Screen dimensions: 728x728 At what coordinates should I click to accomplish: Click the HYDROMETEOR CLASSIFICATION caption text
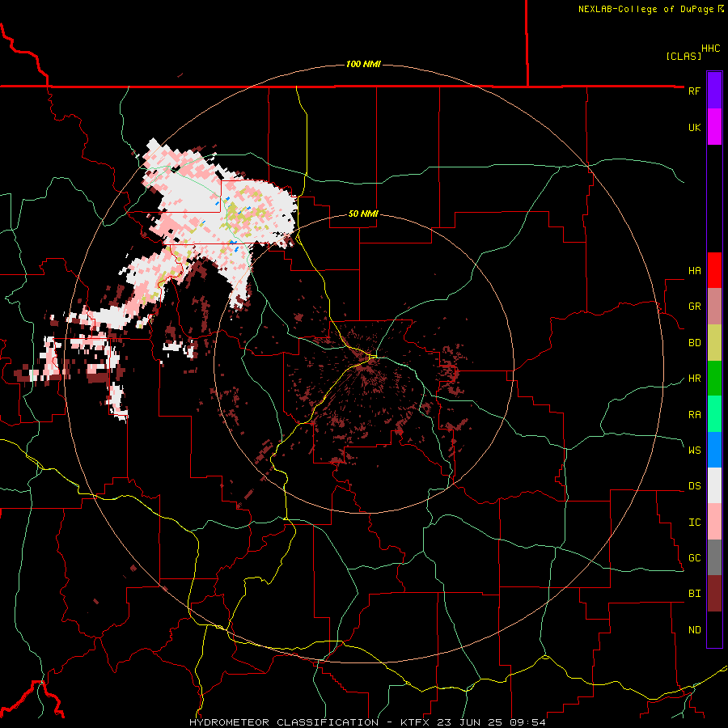[284, 722]
